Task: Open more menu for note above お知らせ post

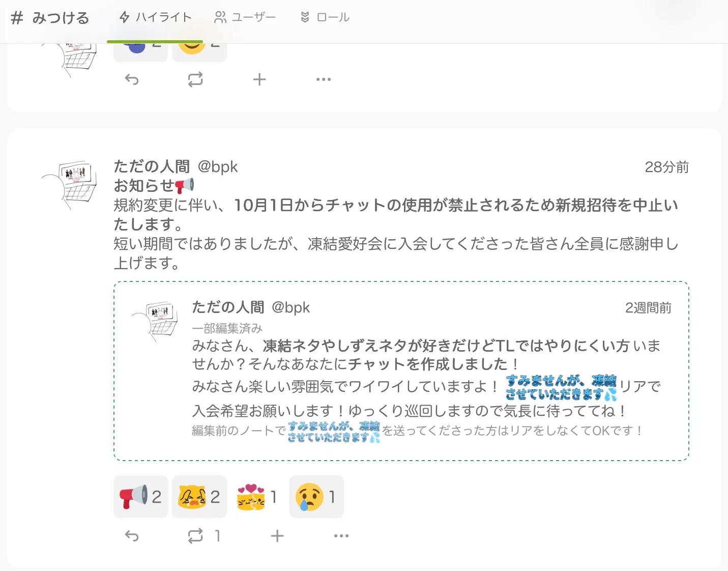Action: coord(324,79)
